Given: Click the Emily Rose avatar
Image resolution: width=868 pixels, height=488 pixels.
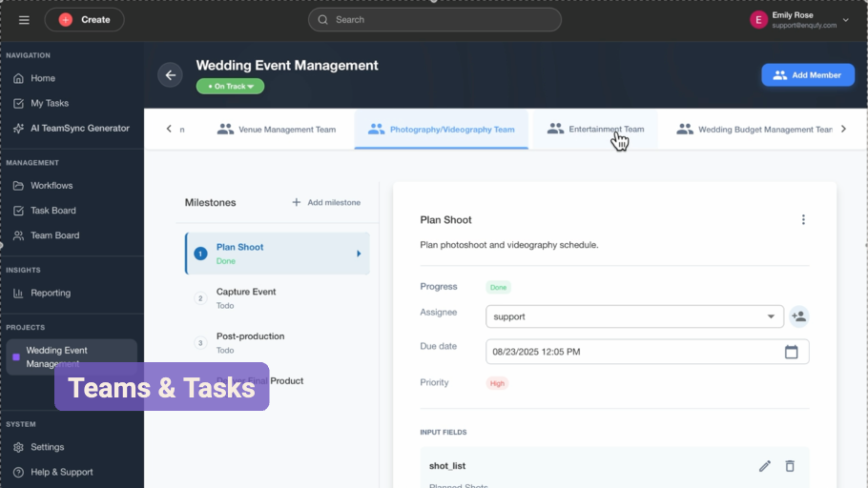Looking at the screenshot, I should 758,20.
